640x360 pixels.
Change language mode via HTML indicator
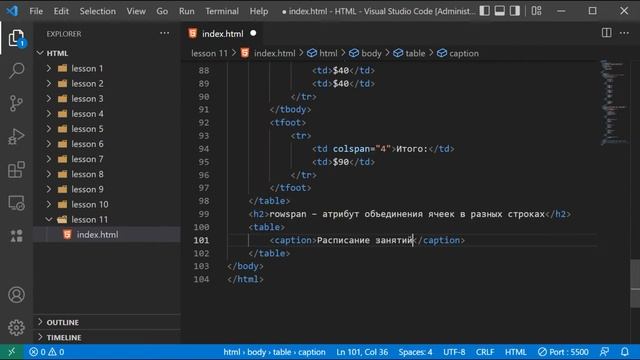[x=516, y=352]
